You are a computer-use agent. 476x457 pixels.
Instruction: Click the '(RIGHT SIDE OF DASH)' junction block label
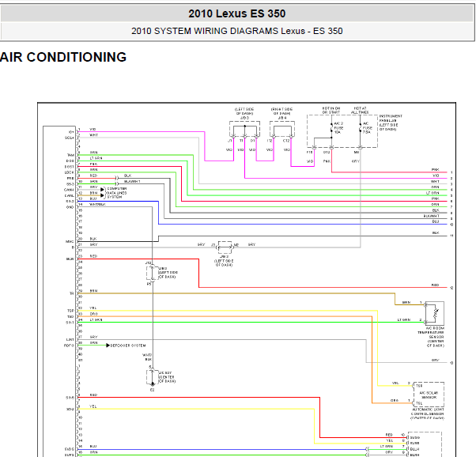pos(281,113)
